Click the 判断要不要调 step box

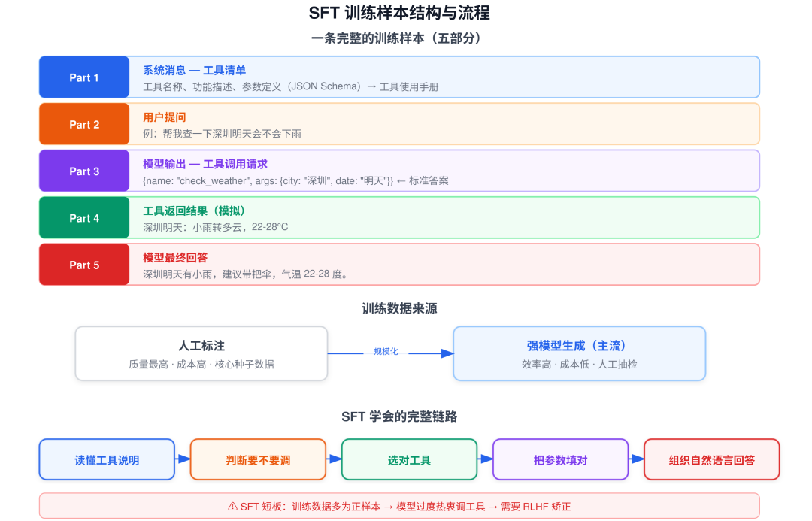pos(258,460)
